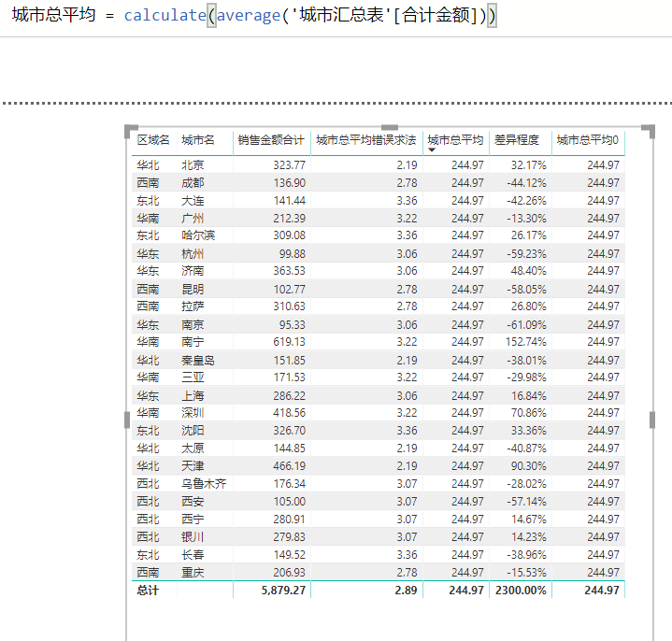Click the top-left corner resize handle
The height and width of the screenshot is (641, 672).
(x=130, y=130)
